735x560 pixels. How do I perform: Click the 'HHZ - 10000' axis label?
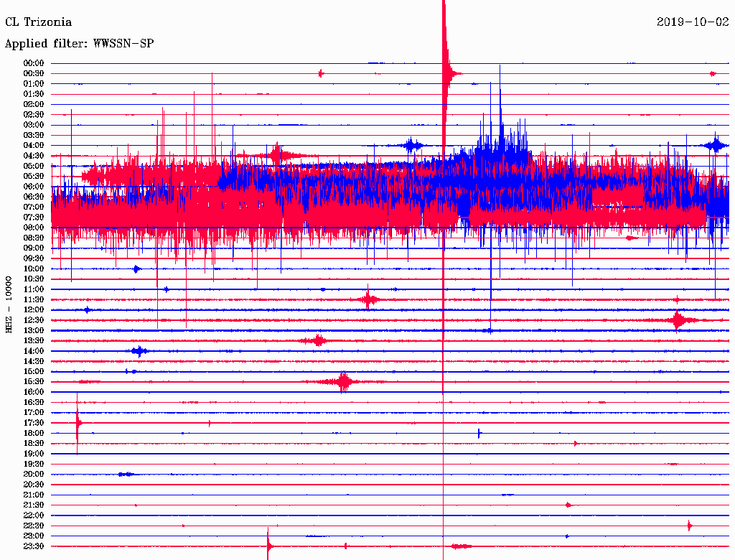[x=9, y=305]
